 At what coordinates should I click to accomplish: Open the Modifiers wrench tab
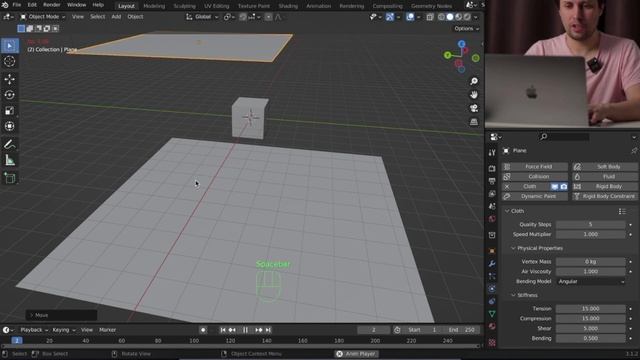pyautogui.click(x=492, y=264)
